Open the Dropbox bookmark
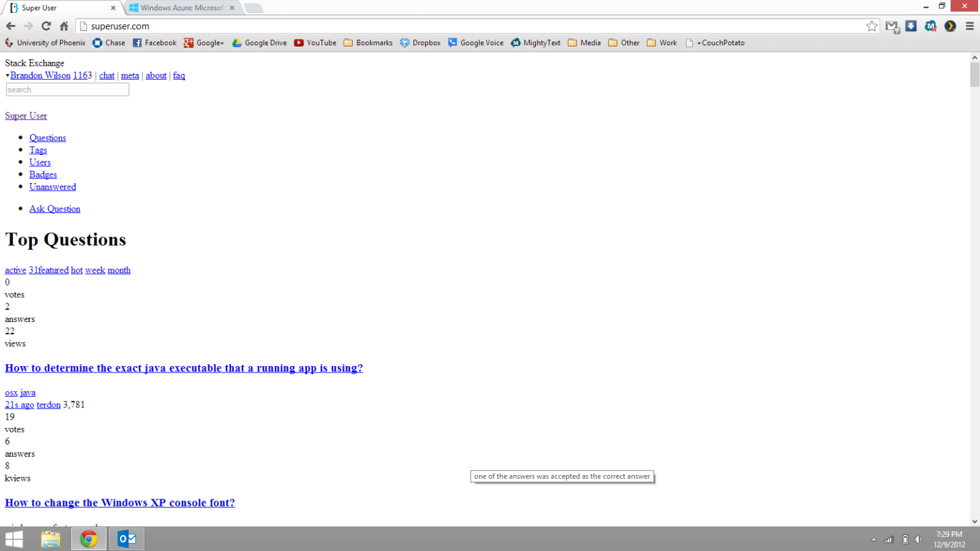This screenshot has height=551, width=980. [420, 43]
